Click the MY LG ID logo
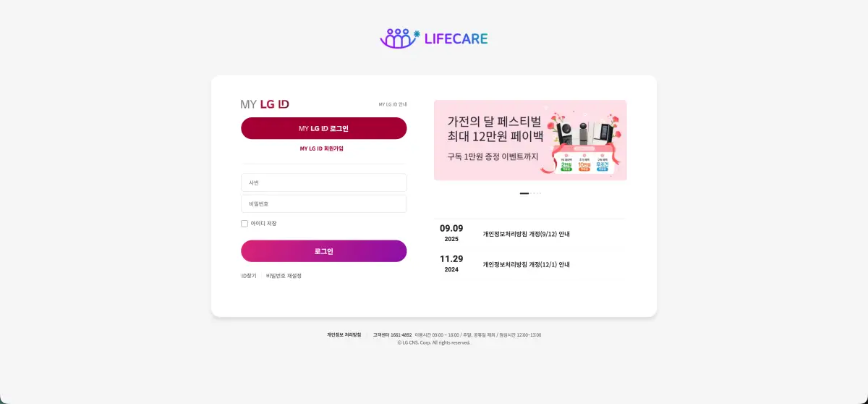The width and height of the screenshot is (868, 404). [265, 104]
